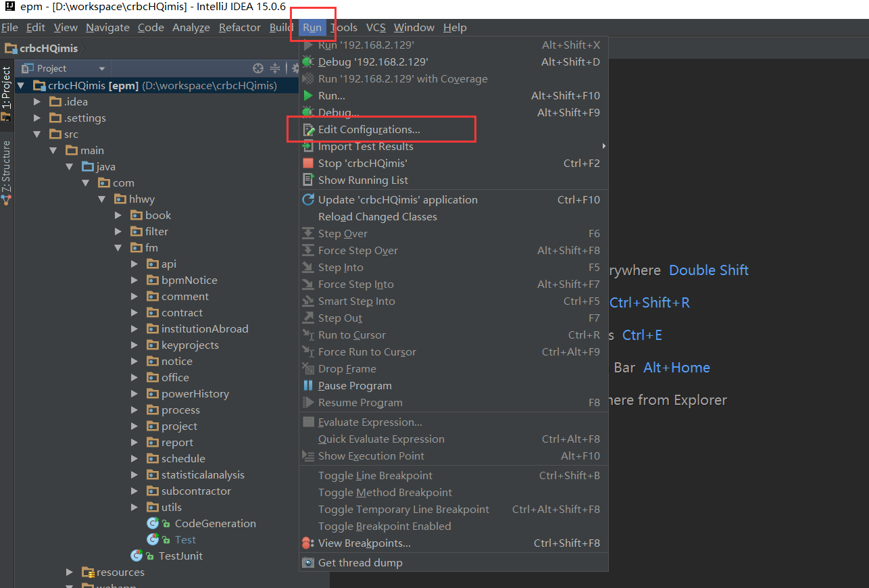Click the Update application refresh icon
The image size is (869, 588).
[308, 200]
